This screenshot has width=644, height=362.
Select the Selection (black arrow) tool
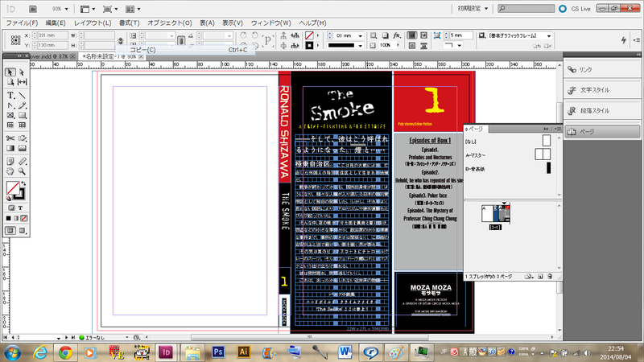(x=10, y=72)
